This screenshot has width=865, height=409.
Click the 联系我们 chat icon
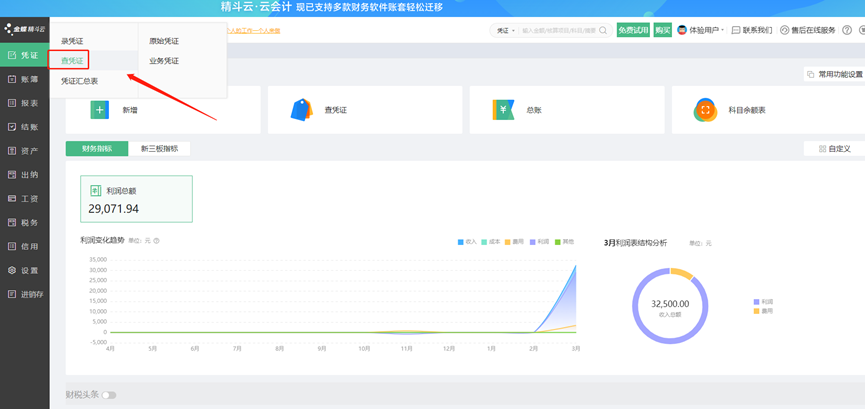(735, 30)
